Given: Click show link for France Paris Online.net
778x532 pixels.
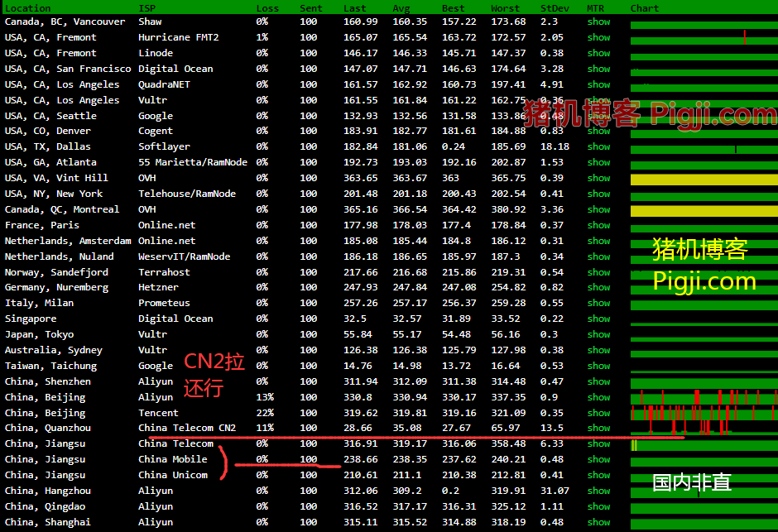Looking at the screenshot, I should [x=598, y=225].
